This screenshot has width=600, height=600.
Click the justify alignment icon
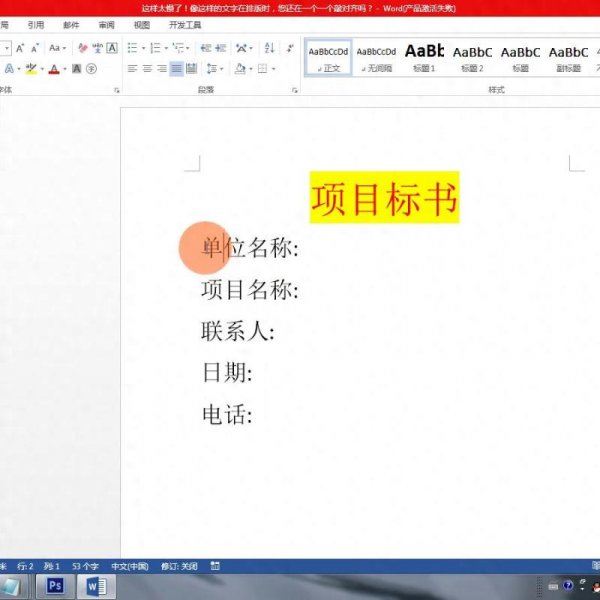coord(176,69)
